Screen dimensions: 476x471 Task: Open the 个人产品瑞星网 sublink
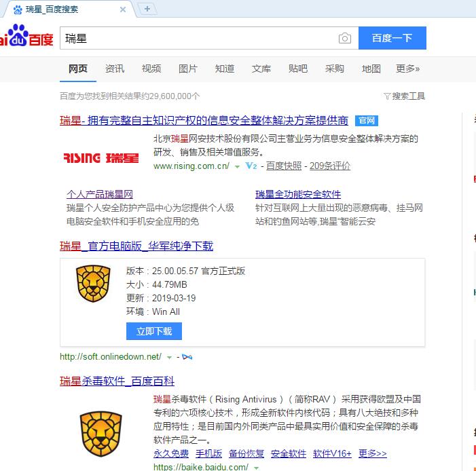pos(100,194)
